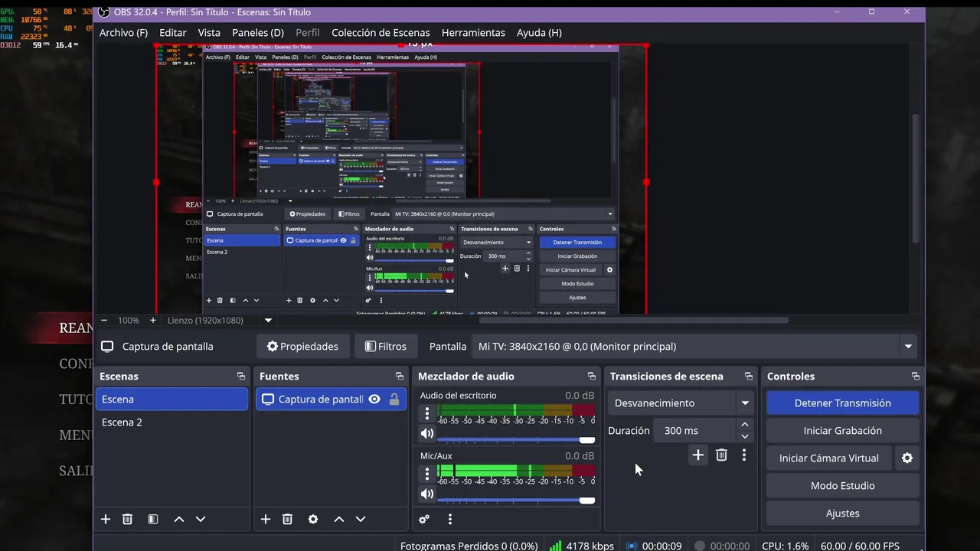This screenshot has width=980, height=551.
Task: Click 60.00 / 60.00 FPS status
Action: pos(860,546)
